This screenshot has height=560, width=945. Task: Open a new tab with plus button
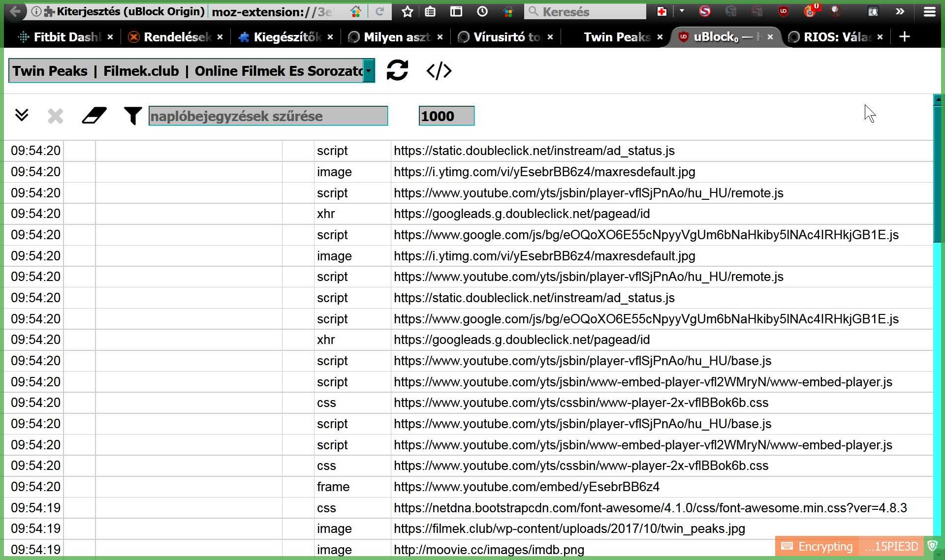[904, 36]
